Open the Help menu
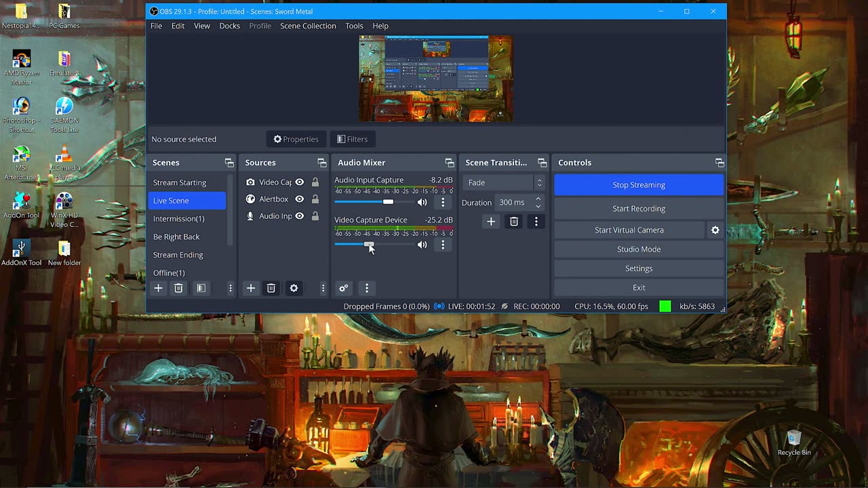Viewport: 868px width, 488px height. [380, 26]
